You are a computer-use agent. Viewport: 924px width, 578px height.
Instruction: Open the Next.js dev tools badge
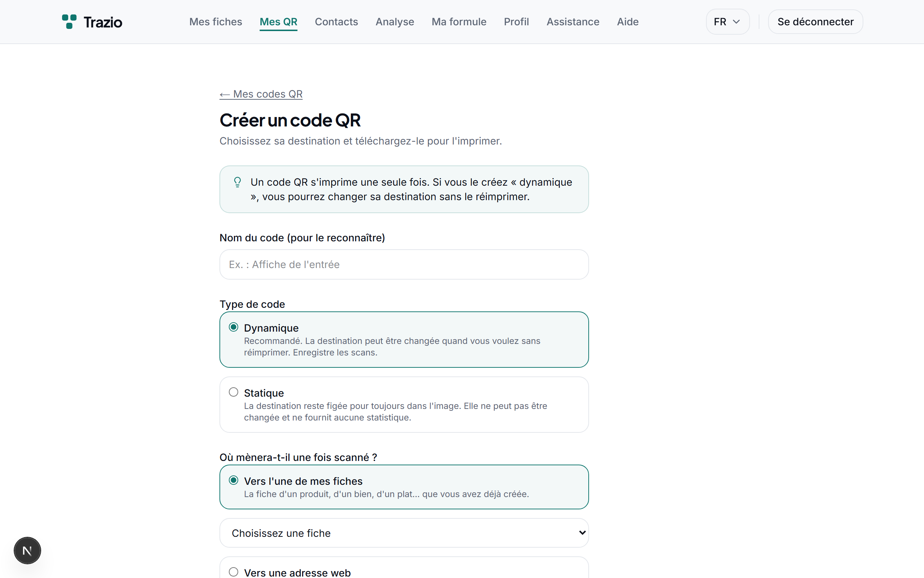point(27,551)
